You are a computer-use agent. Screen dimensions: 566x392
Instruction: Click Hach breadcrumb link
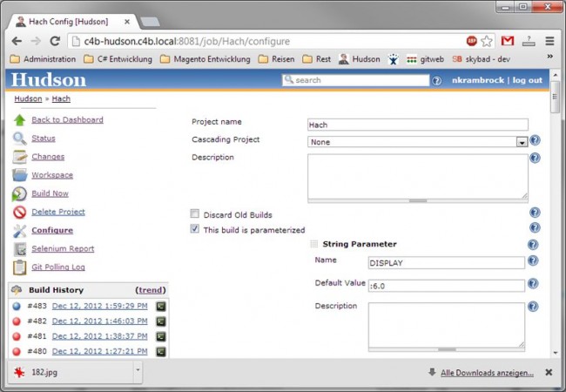pyautogui.click(x=61, y=99)
